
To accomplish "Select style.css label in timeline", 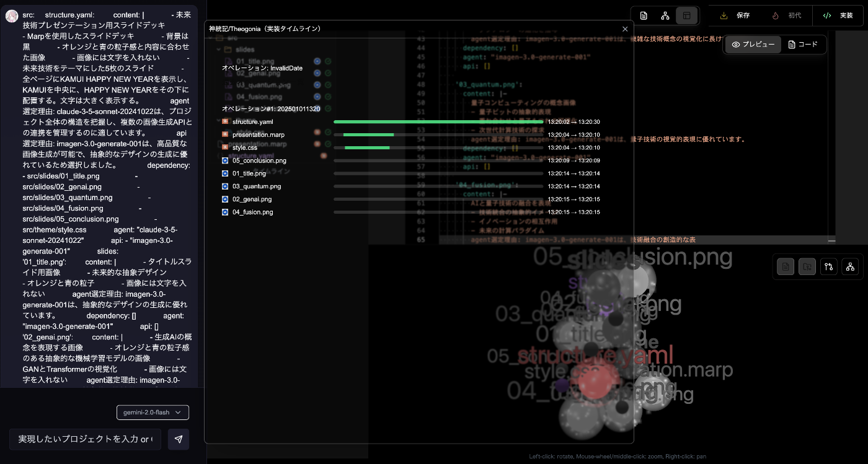I will pos(245,148).
